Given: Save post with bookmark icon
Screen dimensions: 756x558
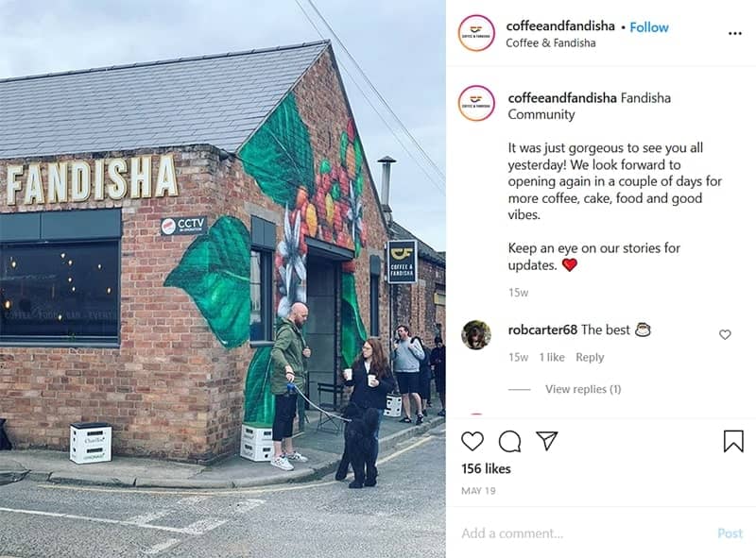Looking at the screenshot, I should 733,441.
